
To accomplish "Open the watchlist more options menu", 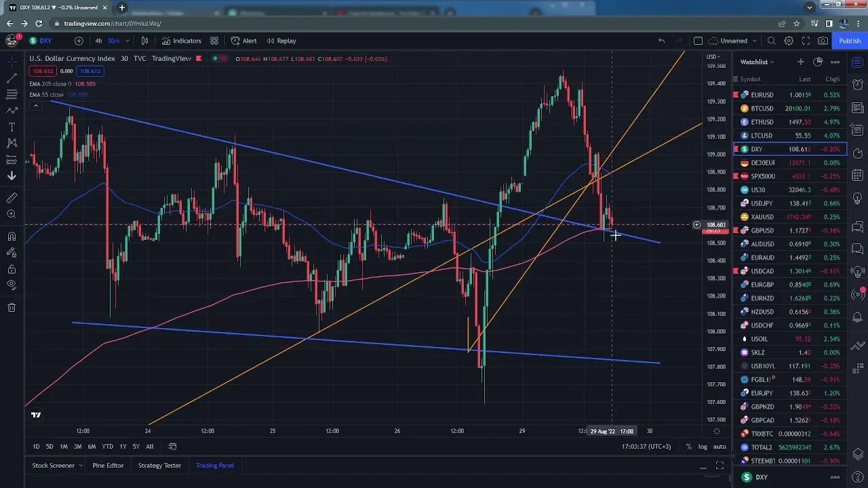I will coord(835,62).
